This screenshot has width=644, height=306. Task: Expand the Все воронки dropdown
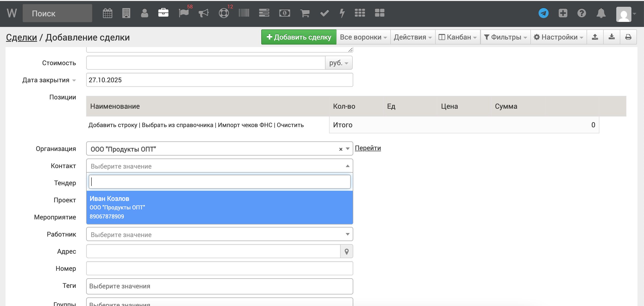[363, 37]
